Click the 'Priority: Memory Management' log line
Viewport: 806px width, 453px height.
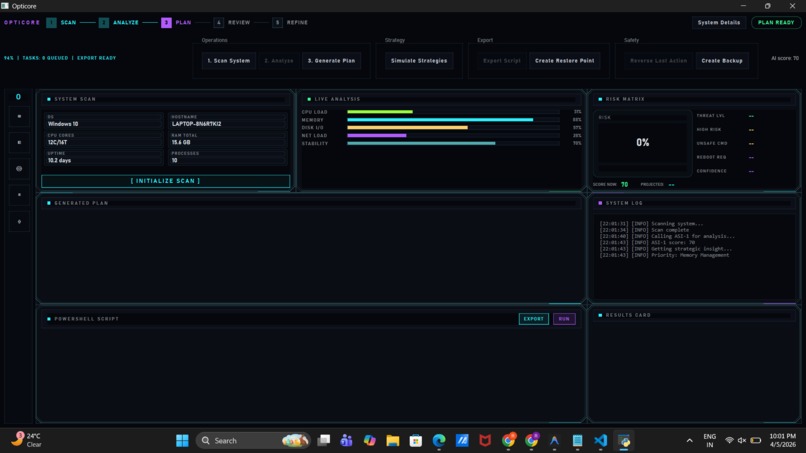(664, 255)
